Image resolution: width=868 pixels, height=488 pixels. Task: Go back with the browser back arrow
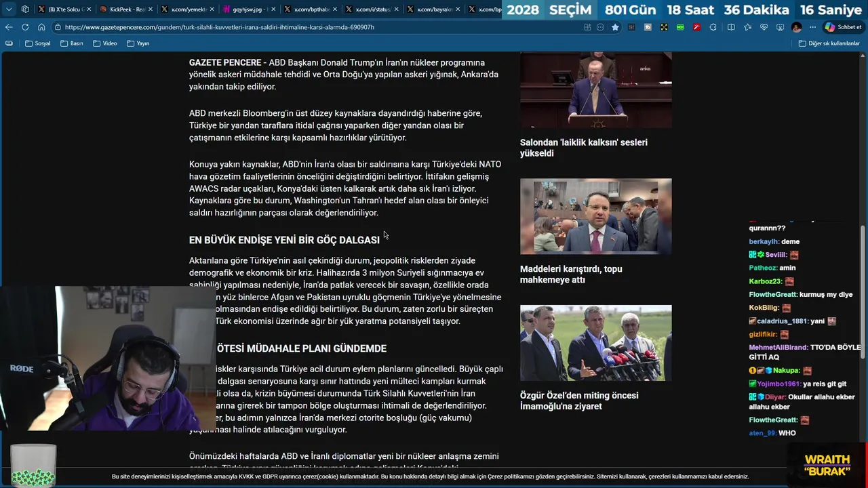(x=9, y=27)
